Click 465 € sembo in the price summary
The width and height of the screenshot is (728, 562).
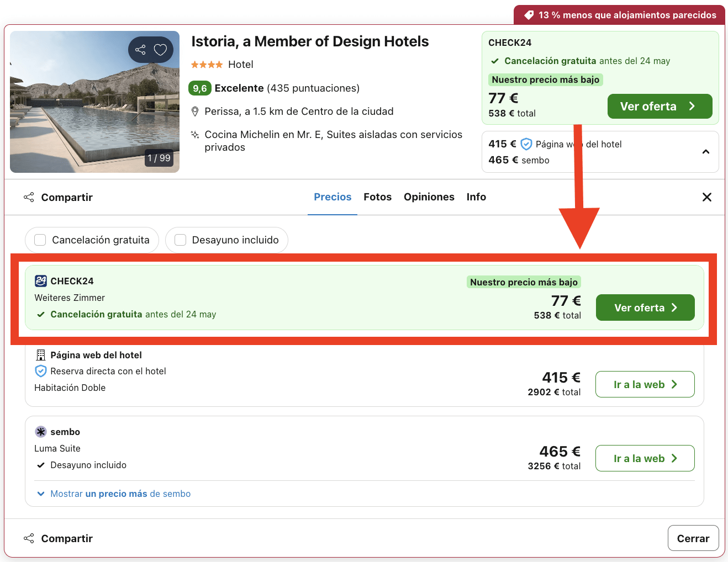[519, 160]
